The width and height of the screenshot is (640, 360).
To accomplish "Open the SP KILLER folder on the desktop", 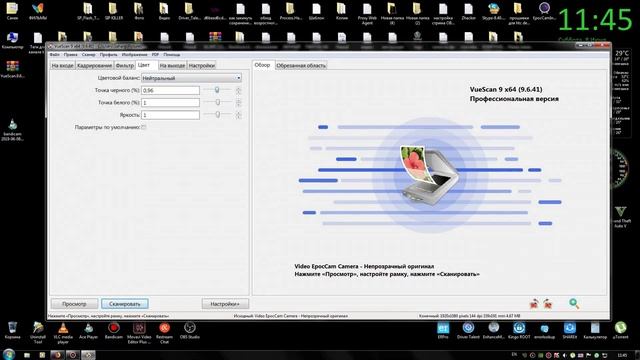I will click(x=113, y=11).
